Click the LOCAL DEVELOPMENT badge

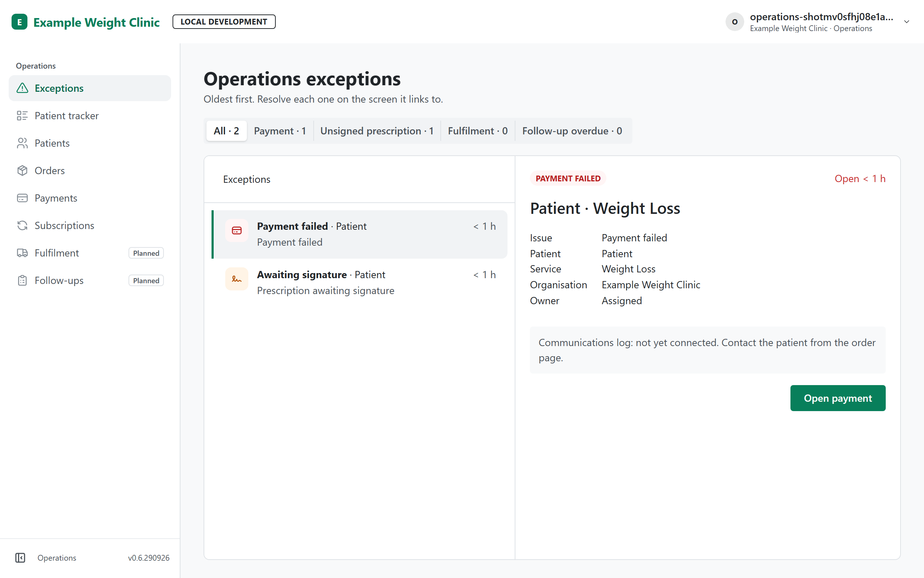click(x=224, y=22)
